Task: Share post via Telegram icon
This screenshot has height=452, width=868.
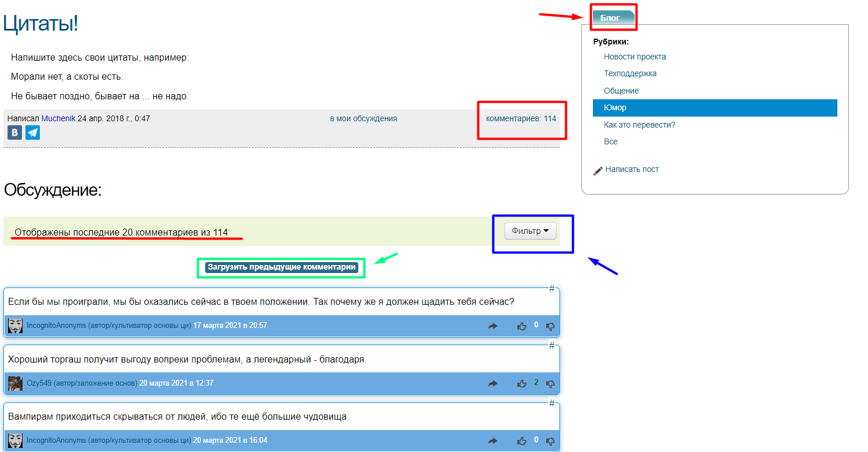Action: click(33, 133)
